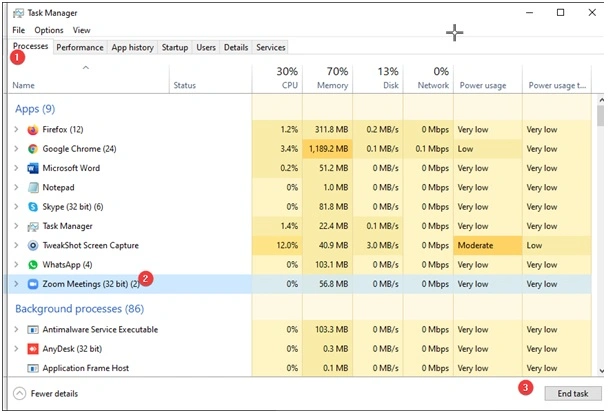Click the WhatsApp icon

click(x=33, y=265)
